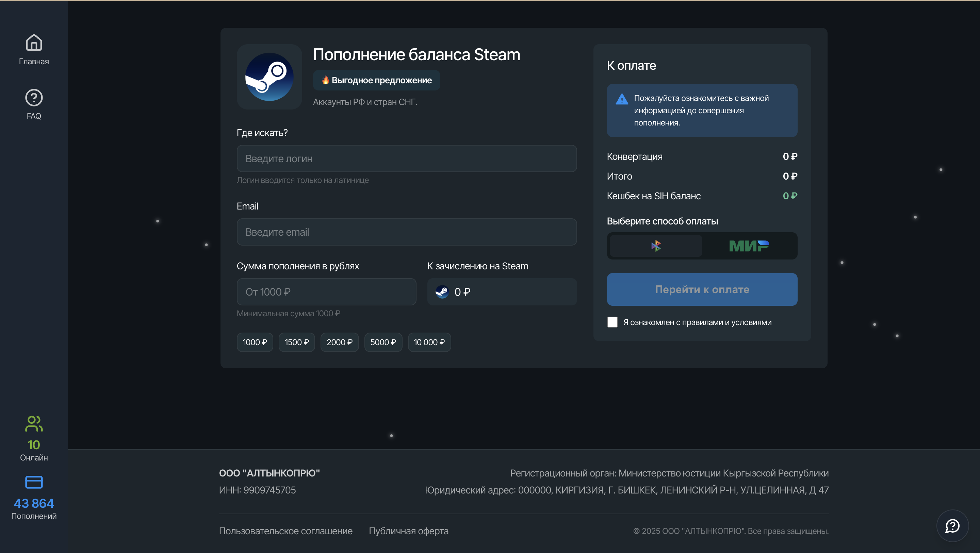Choose the 5000 ₽ preset amount

(x=383, y=342)
